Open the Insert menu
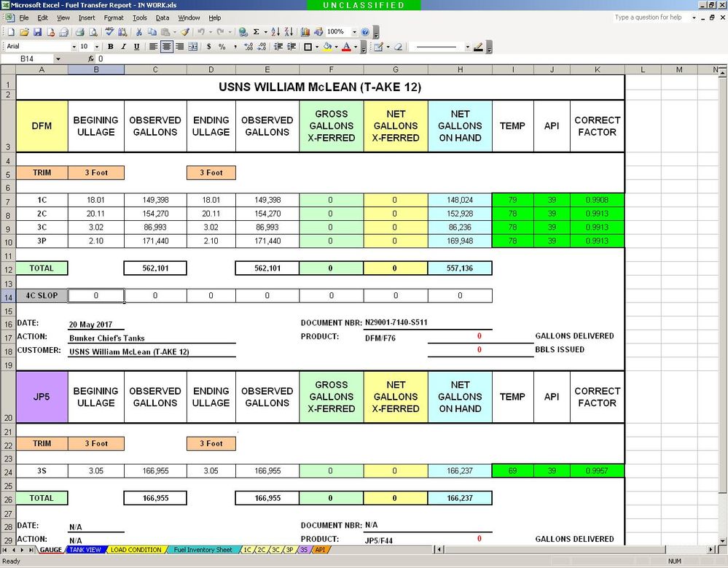 click(87, 17)
